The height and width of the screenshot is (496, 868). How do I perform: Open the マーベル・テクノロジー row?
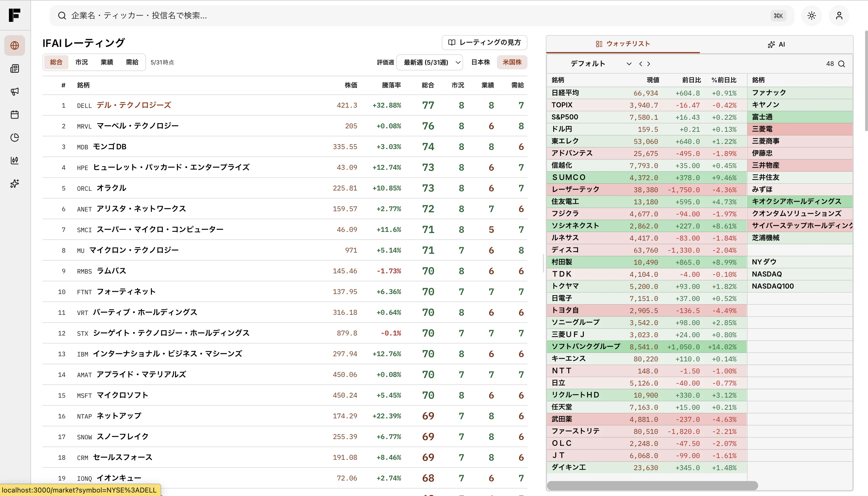pyautogui.click(x=285, y=126)
